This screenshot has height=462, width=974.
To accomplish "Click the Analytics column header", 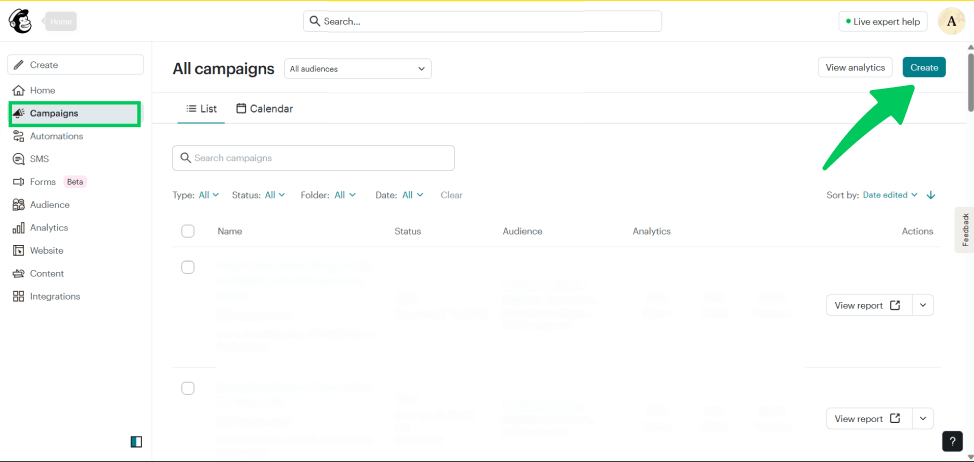I will (x=652, y=231).
